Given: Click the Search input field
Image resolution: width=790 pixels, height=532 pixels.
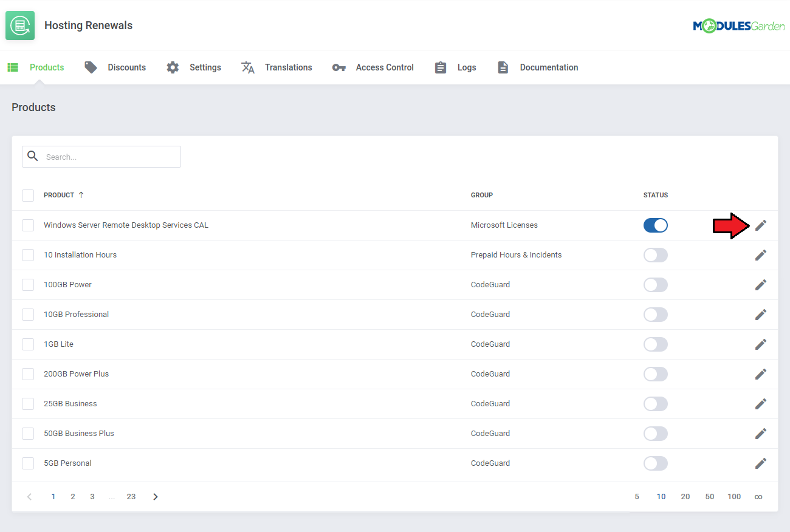Looking at the screenshot, I should (x=101, y=157).
